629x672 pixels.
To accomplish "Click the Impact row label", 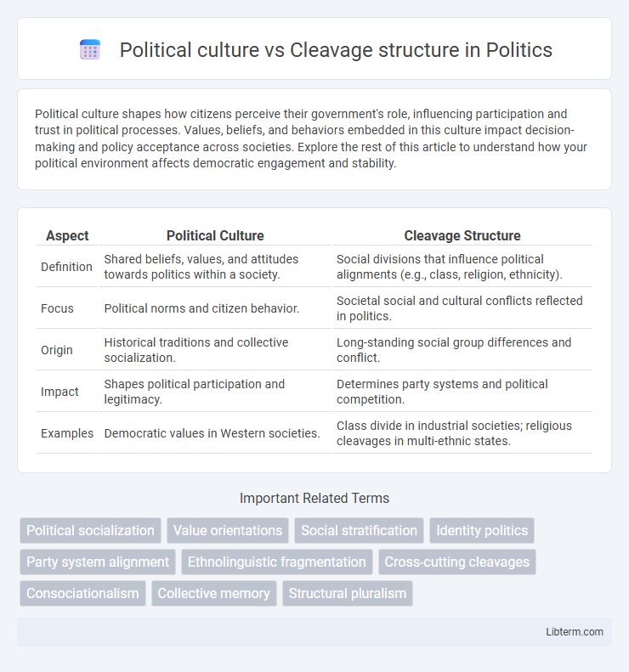I will [59, 392].
